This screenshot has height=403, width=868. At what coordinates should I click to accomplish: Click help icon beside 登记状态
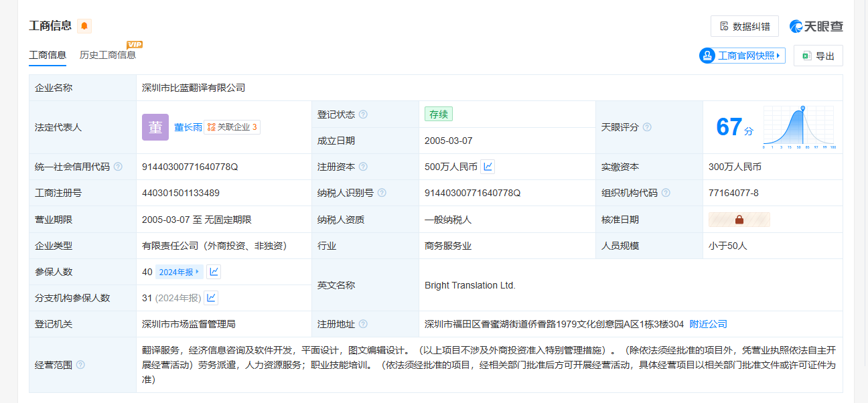point(363,114)
